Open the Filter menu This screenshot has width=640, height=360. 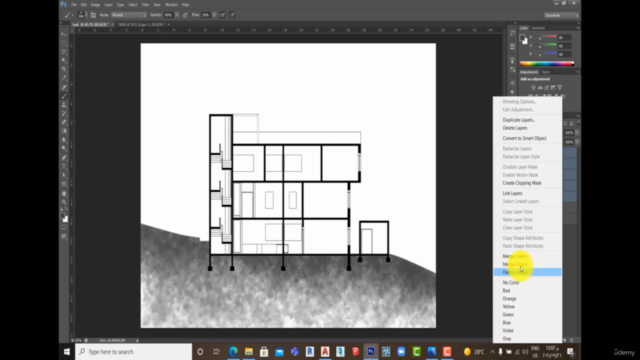(x=145, y=4)
